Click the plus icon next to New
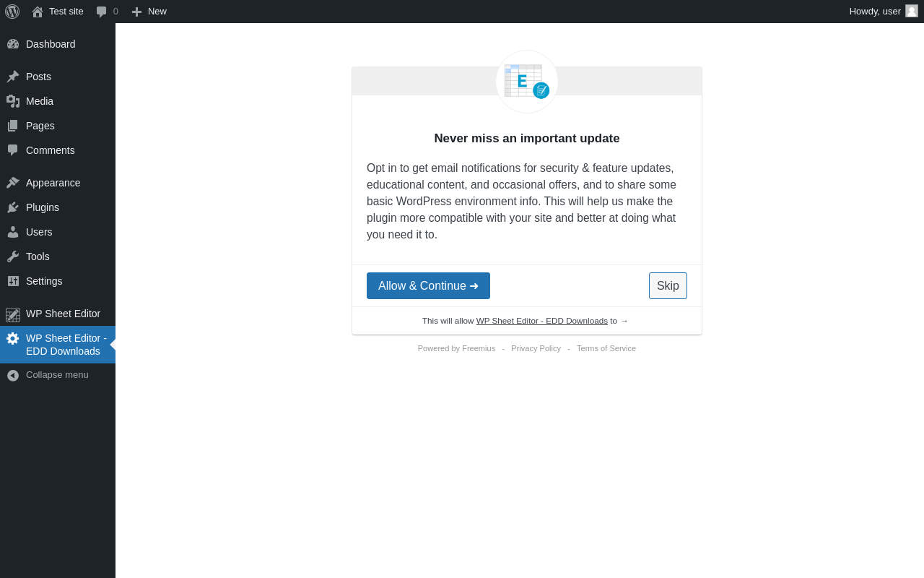 pos(136,12)
